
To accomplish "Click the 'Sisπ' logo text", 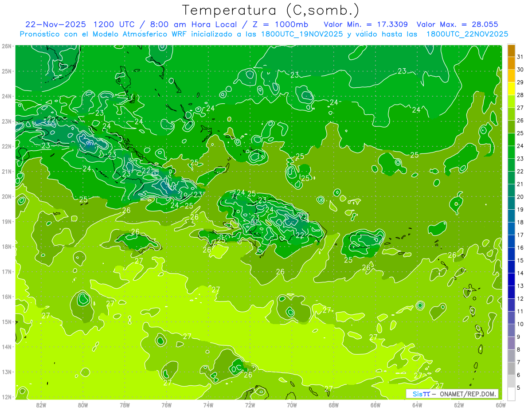I will pyautogui.click(x=421, y=394).
